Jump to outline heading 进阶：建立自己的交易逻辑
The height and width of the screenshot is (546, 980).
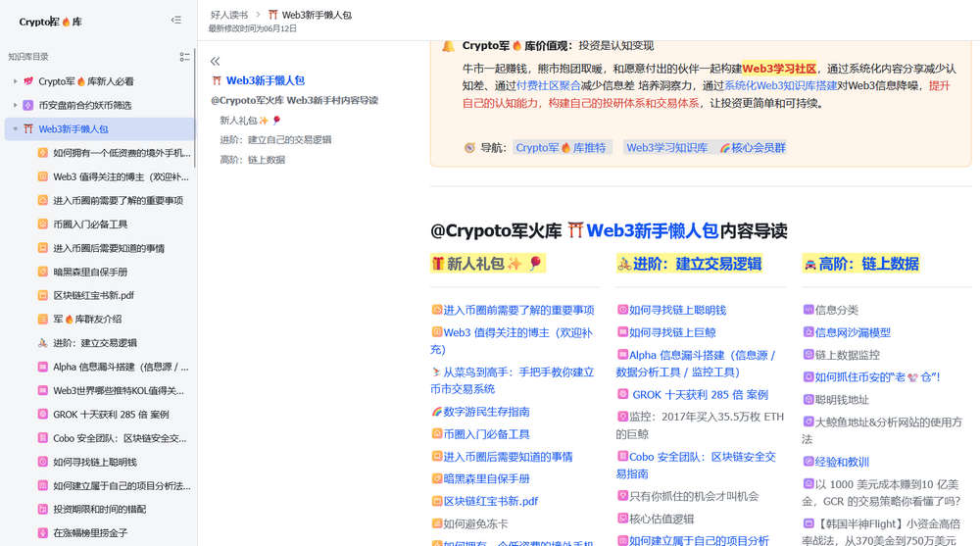pyautogui.click(x=275, y=140)
